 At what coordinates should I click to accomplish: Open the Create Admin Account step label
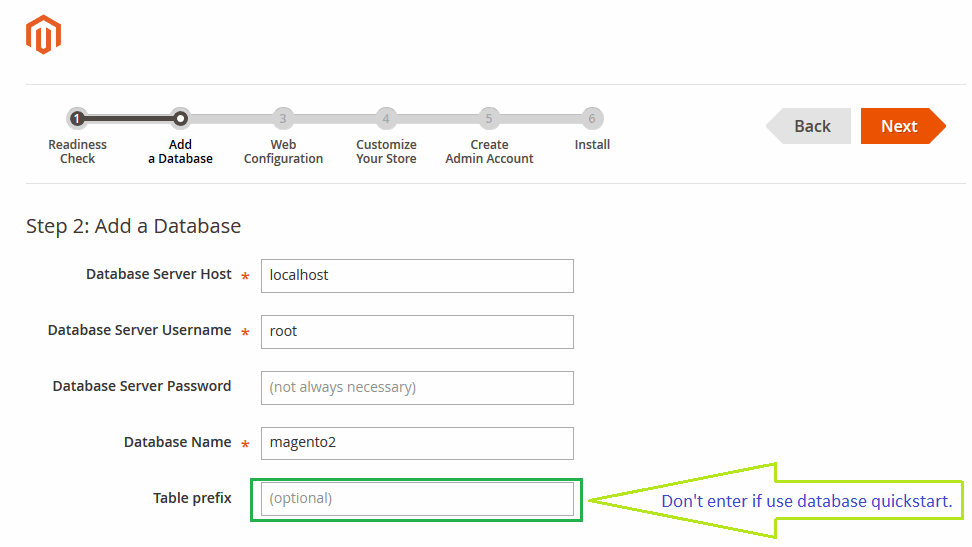[489, 152]
